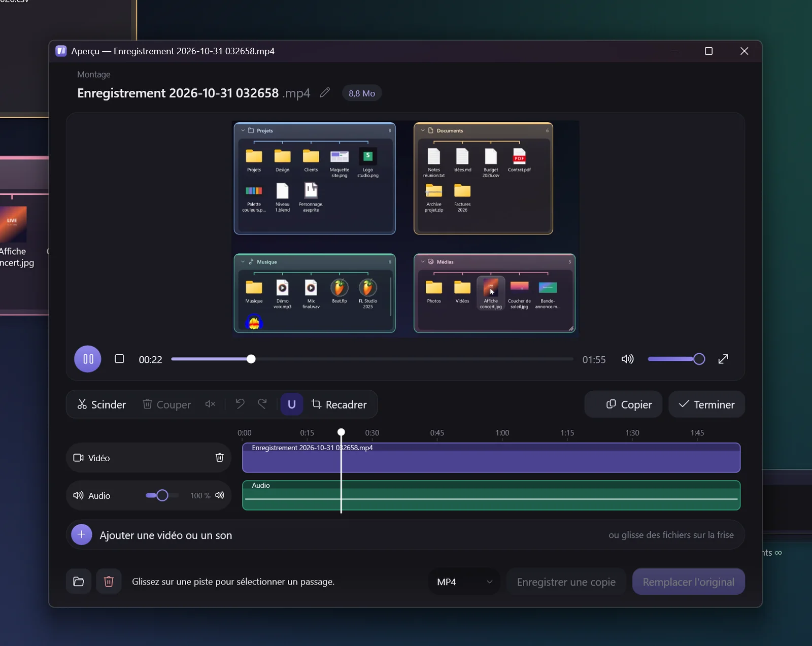Click the Montage breadcrumb label
The width and height of the screenshot is (812, 646).
[94, 75]
